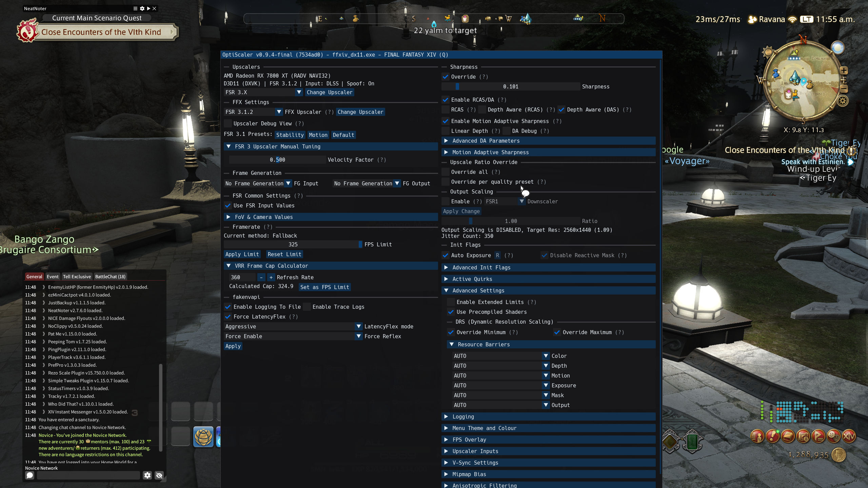Collapse FSR 3 Upscaler Manual Tuning
Screen dimensions: 868x488
[331, 147]
